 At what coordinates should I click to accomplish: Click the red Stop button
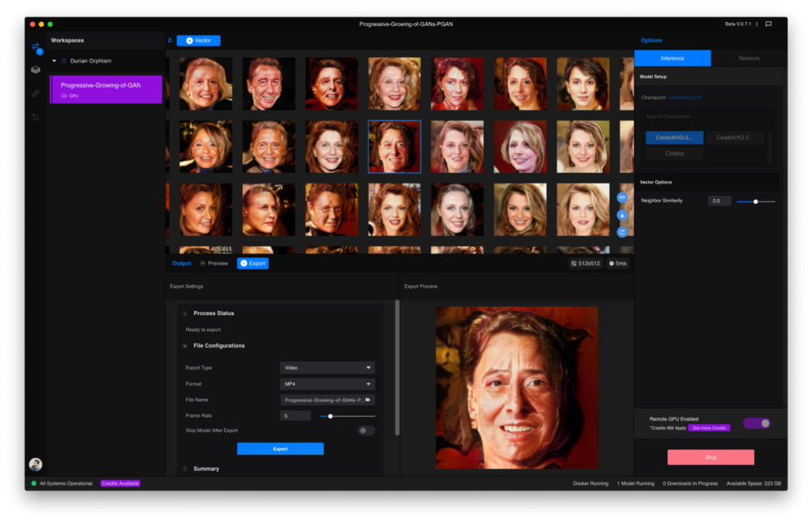pos(710,457)
